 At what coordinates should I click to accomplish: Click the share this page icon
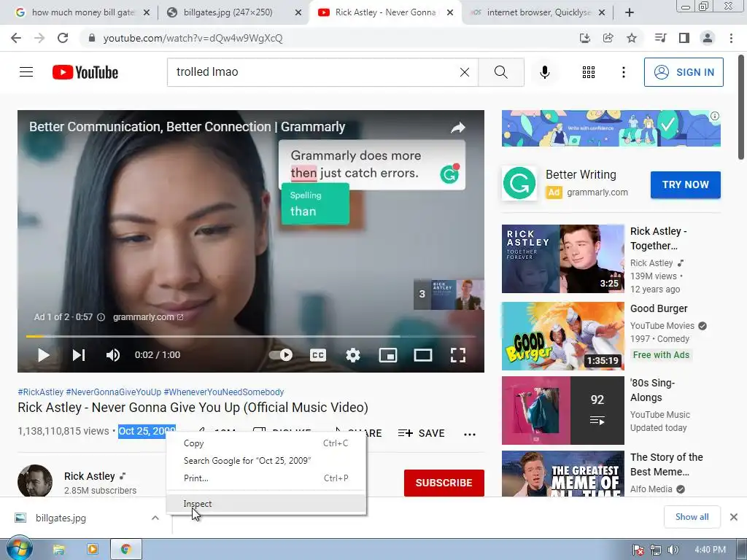tap(608, 38)
